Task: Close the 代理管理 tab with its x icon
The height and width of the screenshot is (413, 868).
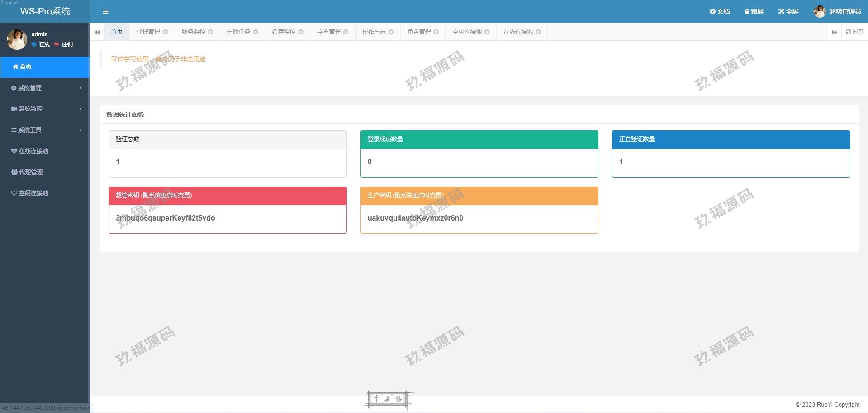Action: [166, 32]
